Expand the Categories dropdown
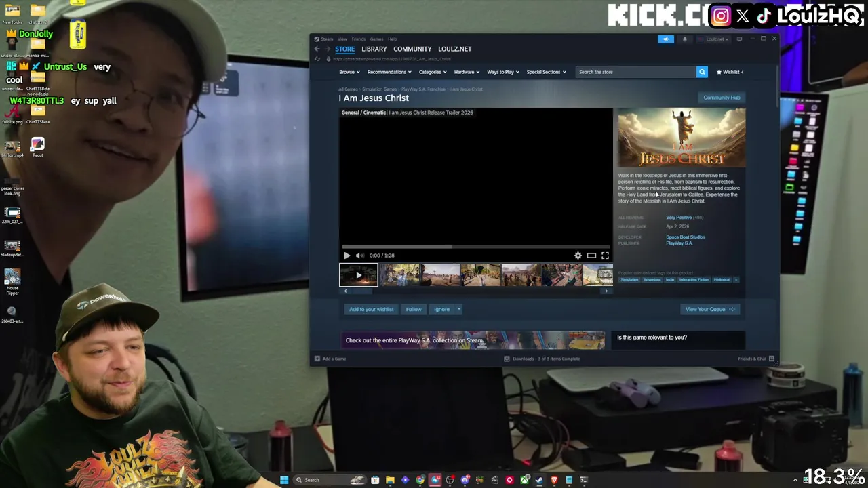 coord(432,72)
